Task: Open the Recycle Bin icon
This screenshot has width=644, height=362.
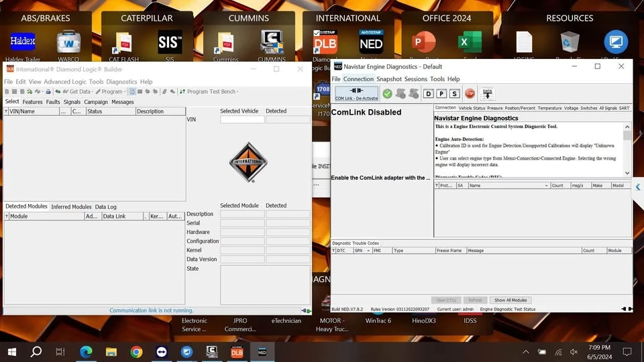Action: tap(570, 43)
